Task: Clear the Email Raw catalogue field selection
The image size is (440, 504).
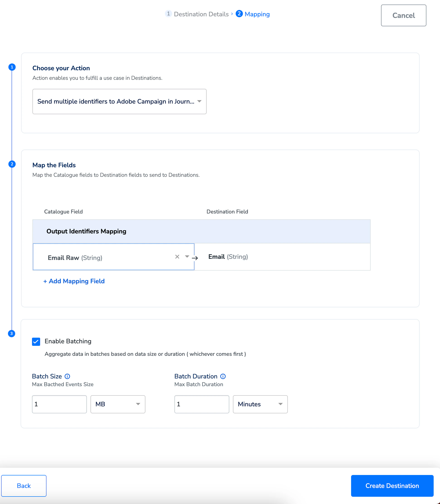Action: (177, 257)
